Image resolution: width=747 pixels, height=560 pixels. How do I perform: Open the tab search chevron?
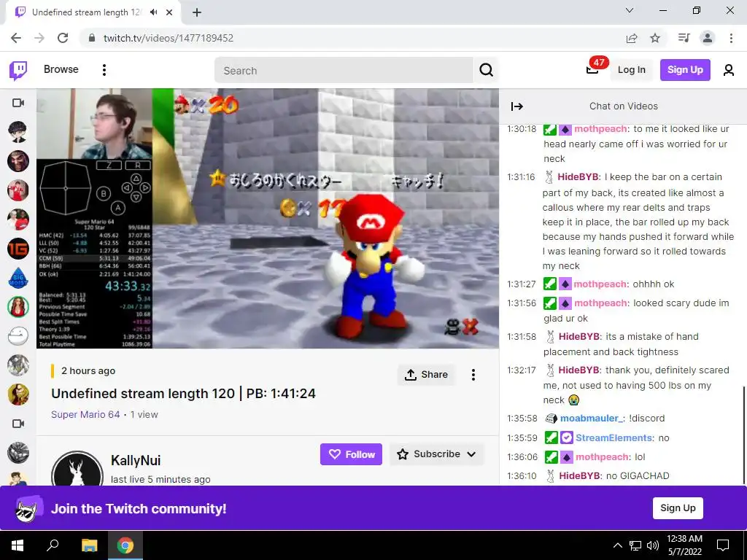tap(630, 10)
